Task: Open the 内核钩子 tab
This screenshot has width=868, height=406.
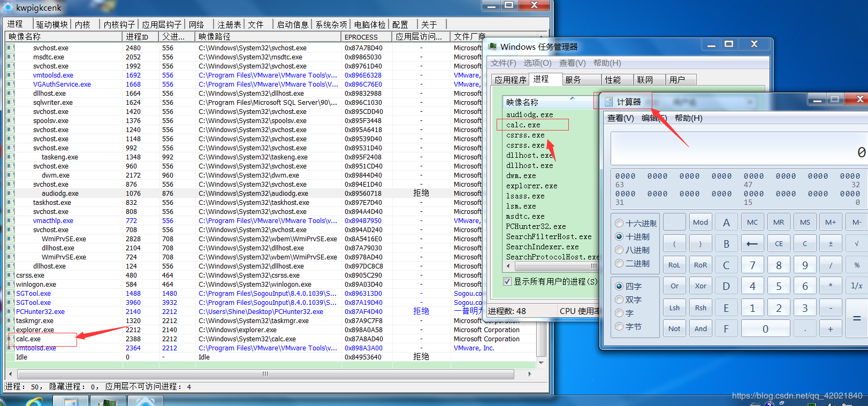Action: (119, 25)
